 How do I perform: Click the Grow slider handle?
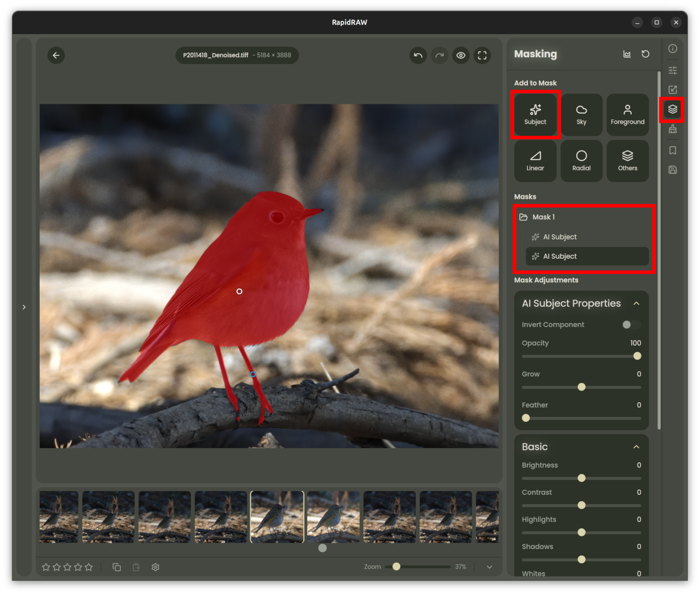pyautogui.click(x=582, y=387)
